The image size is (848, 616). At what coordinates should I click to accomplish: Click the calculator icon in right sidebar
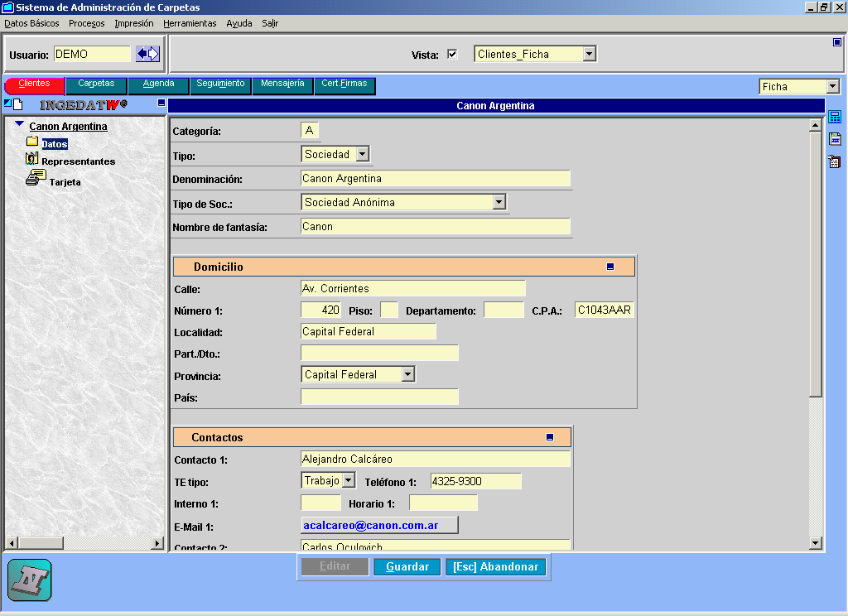tap(835, 117)
